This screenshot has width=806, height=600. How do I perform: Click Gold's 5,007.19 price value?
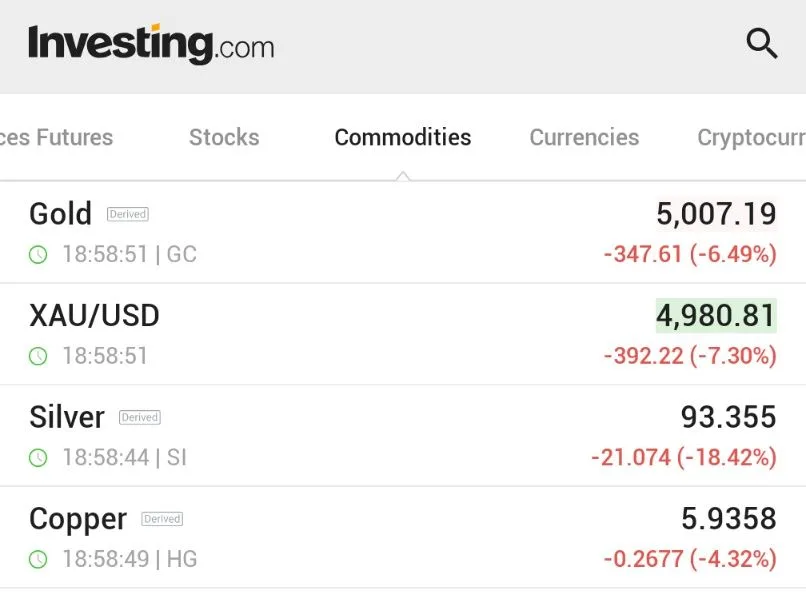tap(716, 214)
